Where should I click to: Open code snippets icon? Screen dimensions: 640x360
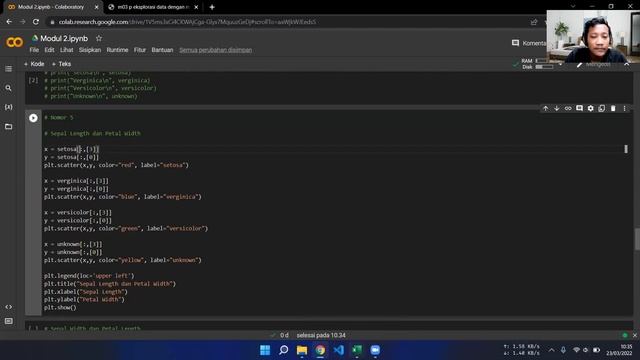click(x=9, y=307)
